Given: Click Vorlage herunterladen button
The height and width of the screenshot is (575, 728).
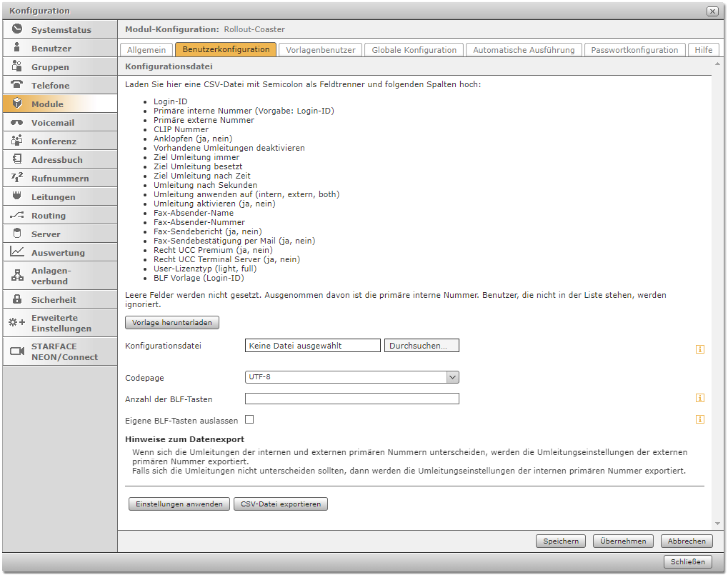Looking at the screenshot, I should [x=172, y=323].
